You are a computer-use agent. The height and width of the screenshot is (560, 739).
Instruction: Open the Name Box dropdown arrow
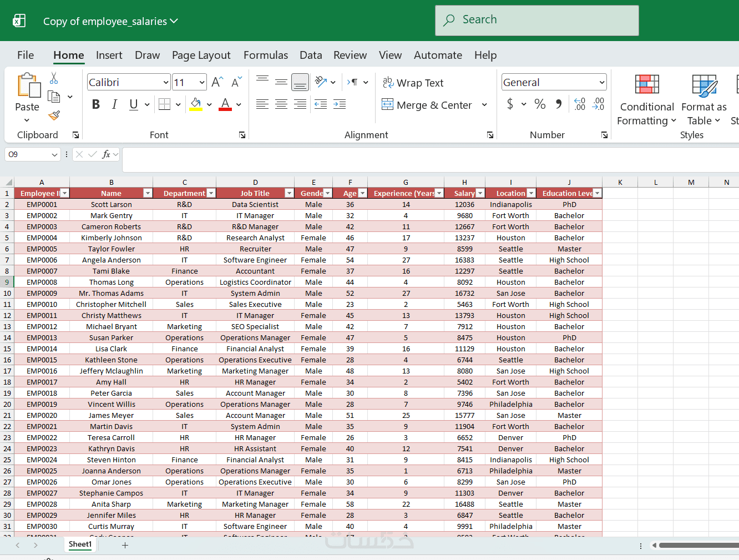[x=54, y=155]
